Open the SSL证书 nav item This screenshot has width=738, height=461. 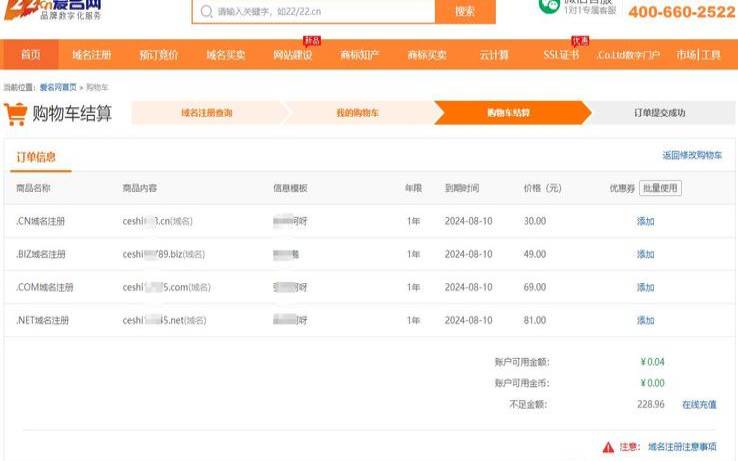(561, 55)
